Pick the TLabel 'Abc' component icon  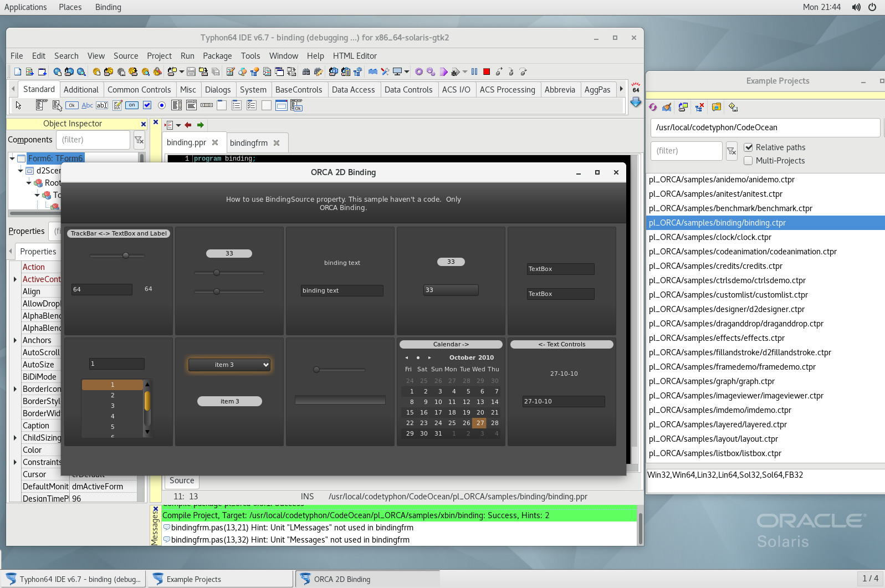click(x=87, y=105)
